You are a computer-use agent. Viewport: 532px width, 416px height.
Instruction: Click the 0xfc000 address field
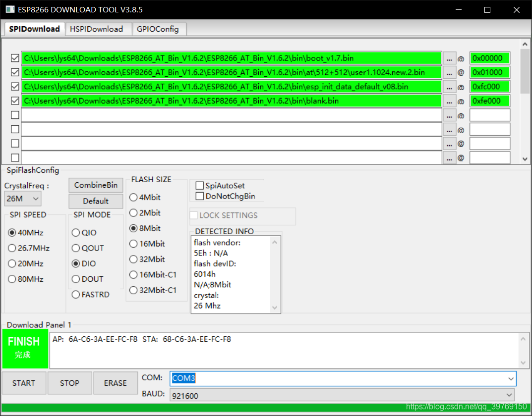click(x=489, y=87)
